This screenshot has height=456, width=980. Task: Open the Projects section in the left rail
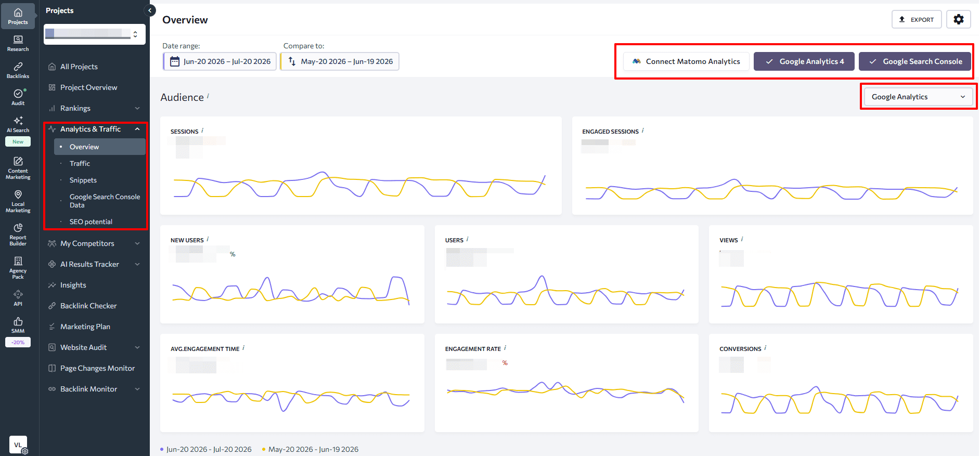tap(18, 16)
